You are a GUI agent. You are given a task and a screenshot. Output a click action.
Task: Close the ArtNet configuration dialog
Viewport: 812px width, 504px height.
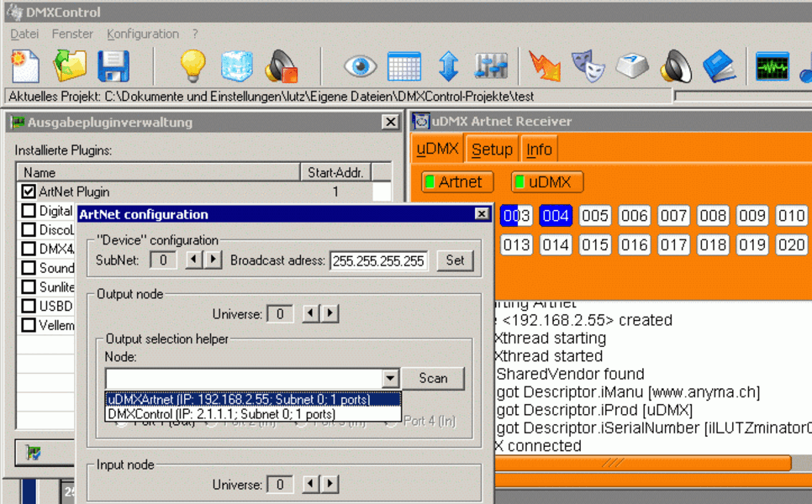(x=482, y=213)
